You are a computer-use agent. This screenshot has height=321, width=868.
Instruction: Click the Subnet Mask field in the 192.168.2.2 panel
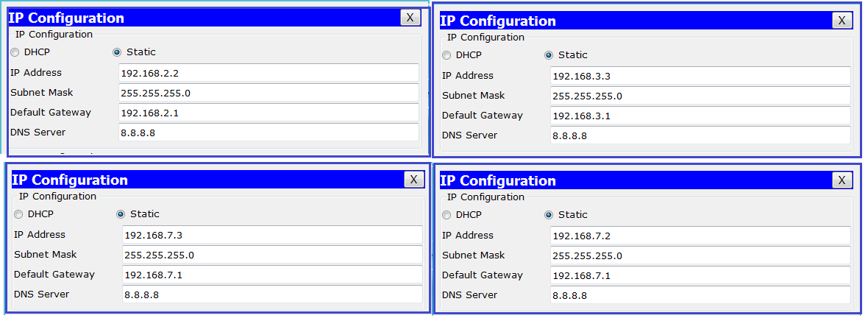[269, 93]
